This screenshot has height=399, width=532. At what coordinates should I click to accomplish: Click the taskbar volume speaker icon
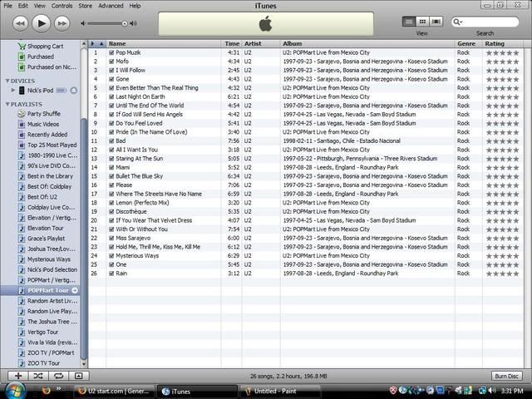(491, 391)
